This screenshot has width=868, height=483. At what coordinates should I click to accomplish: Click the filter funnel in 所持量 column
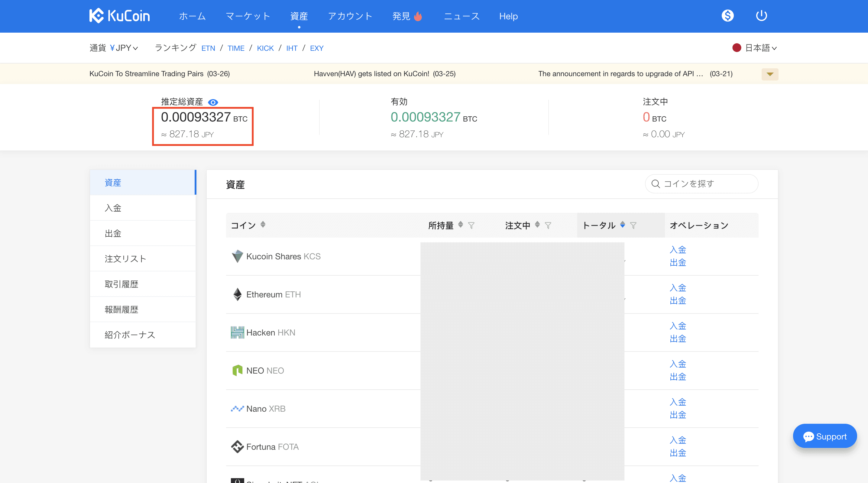(471, 225)
